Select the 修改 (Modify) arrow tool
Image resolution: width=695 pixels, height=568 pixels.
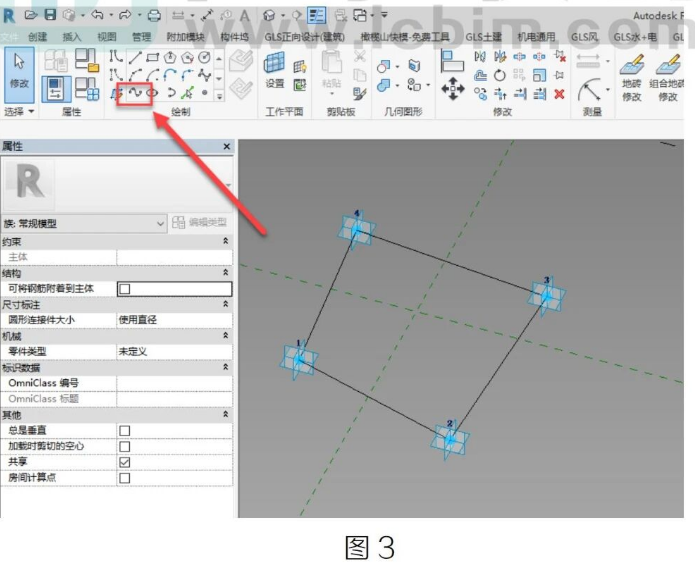click(x=19, y=74)
